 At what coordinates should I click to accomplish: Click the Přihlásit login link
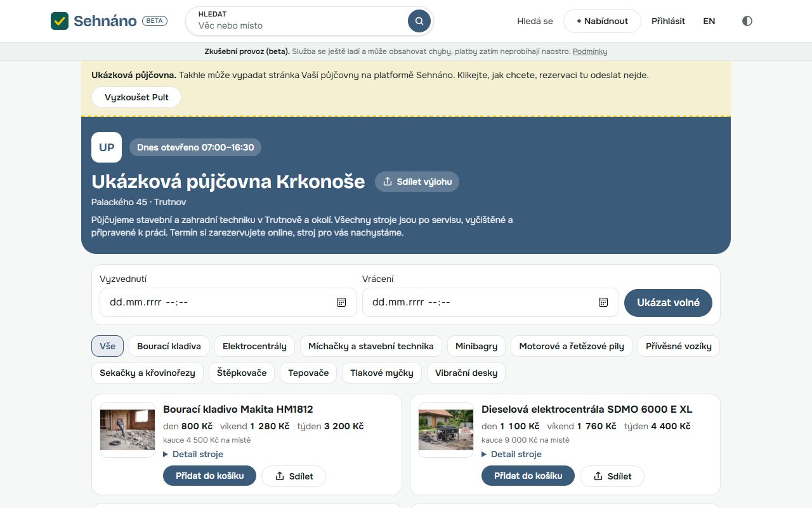click(668, 21)
